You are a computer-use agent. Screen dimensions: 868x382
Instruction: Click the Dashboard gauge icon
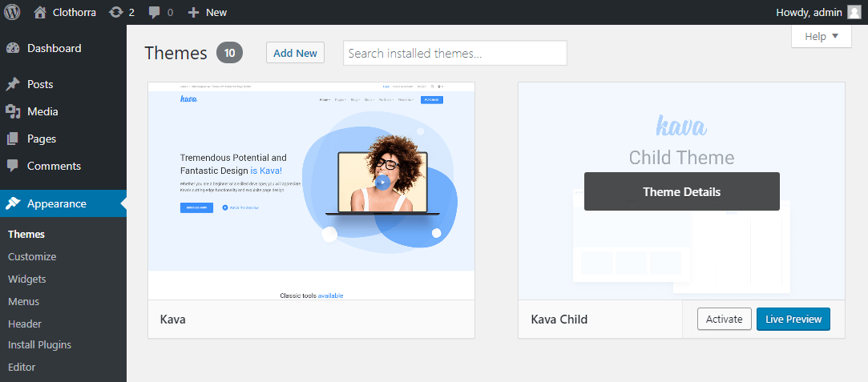click(x=13, y=48)
